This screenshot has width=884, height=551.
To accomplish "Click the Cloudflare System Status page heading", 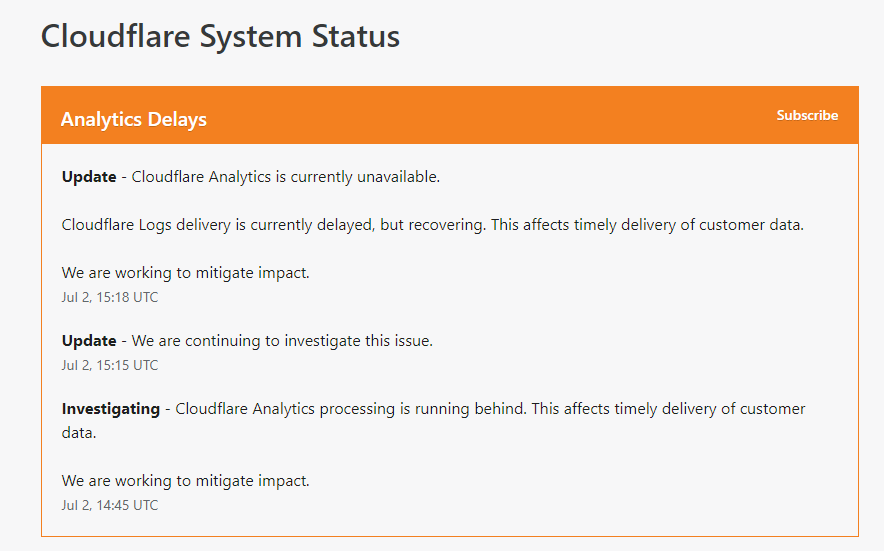I will (x=220, y=37).
